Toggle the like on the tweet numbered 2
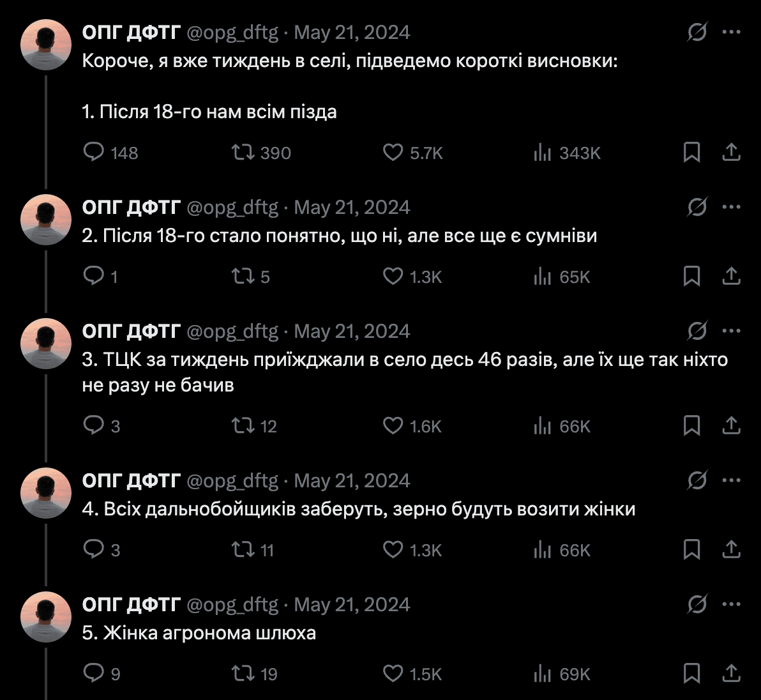The height and width of the screenshot is (700, 761). [392, 277]
